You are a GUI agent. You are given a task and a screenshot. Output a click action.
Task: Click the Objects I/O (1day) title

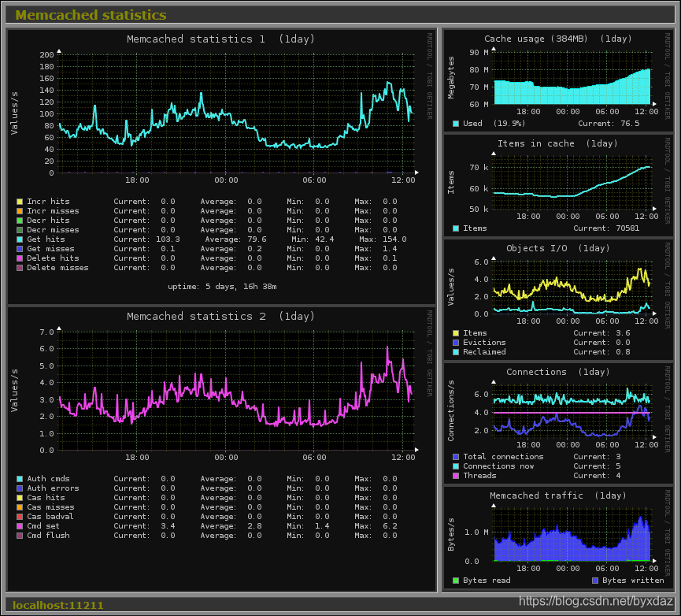[558, 248]
